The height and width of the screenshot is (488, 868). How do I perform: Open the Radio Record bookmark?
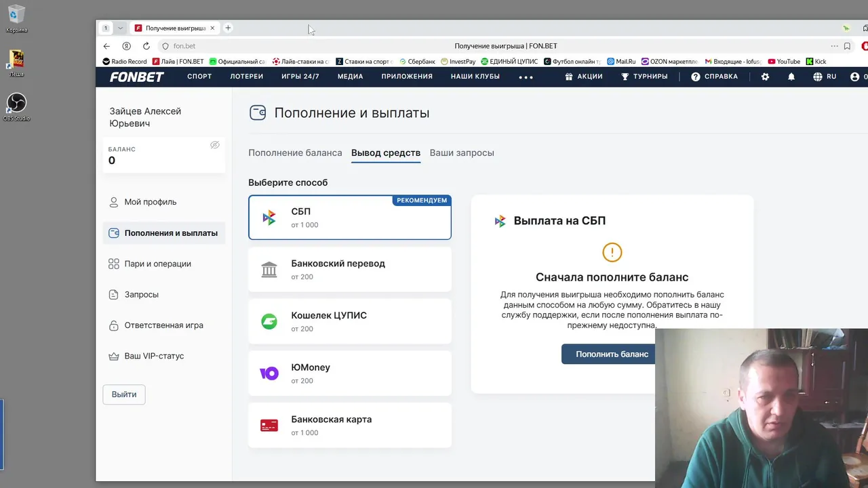(x=124, y=62)
